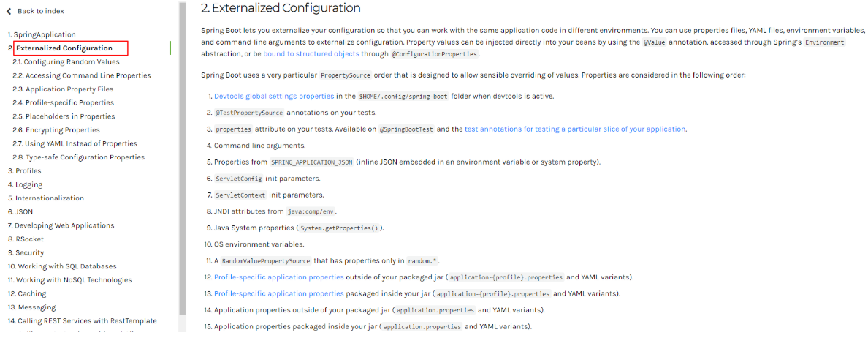Screen dimensions: 868x338
Task: Open Profile-specific Properties in sidebar
Action: [63, 102]
